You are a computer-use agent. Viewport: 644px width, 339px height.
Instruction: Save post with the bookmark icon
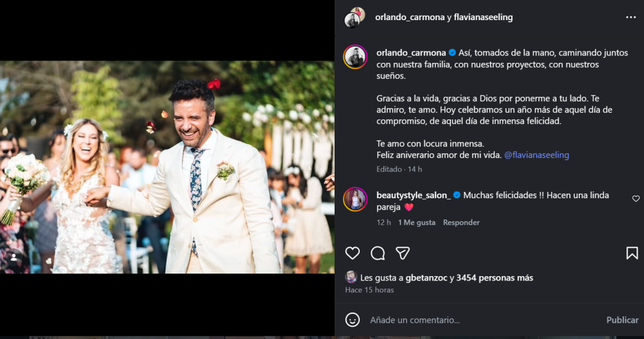tap(632, 253)
